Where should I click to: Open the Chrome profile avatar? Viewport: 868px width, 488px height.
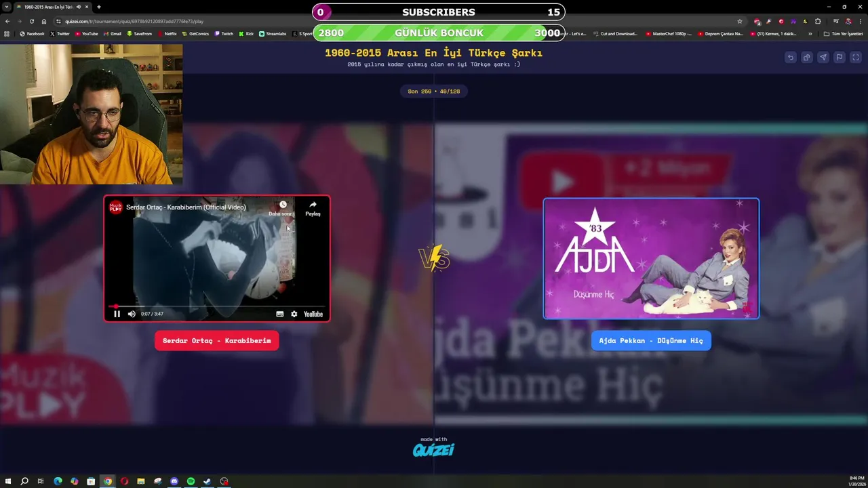pos(848,21)
